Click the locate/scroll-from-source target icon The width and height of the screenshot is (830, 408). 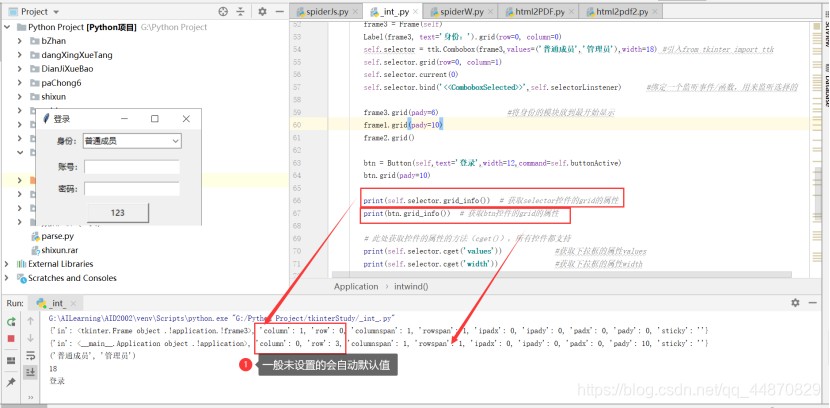(x=221, y=11)
